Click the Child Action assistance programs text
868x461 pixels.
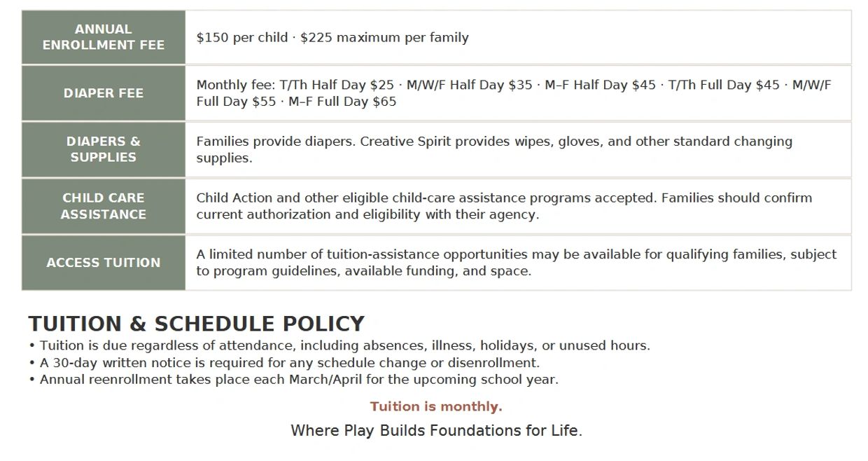pyautogui.click(x=504, y=206)
